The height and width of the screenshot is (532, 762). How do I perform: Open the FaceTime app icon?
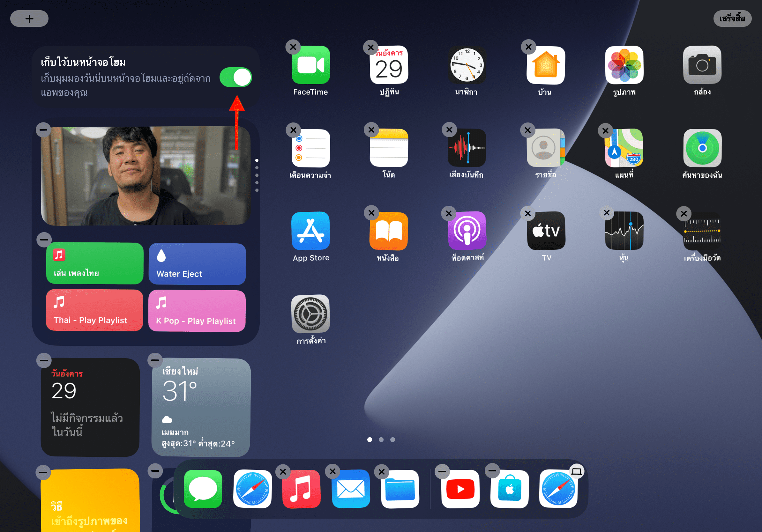(310, 65)
